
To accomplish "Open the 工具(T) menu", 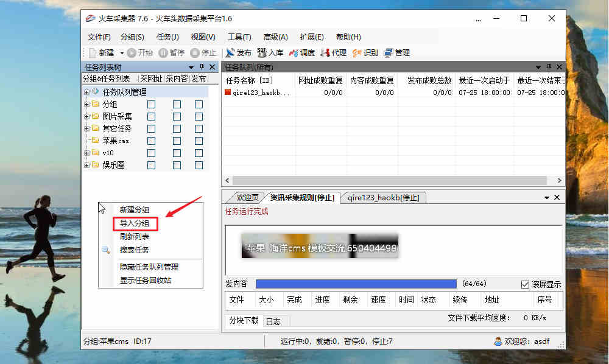I will (x=239, y=37).
